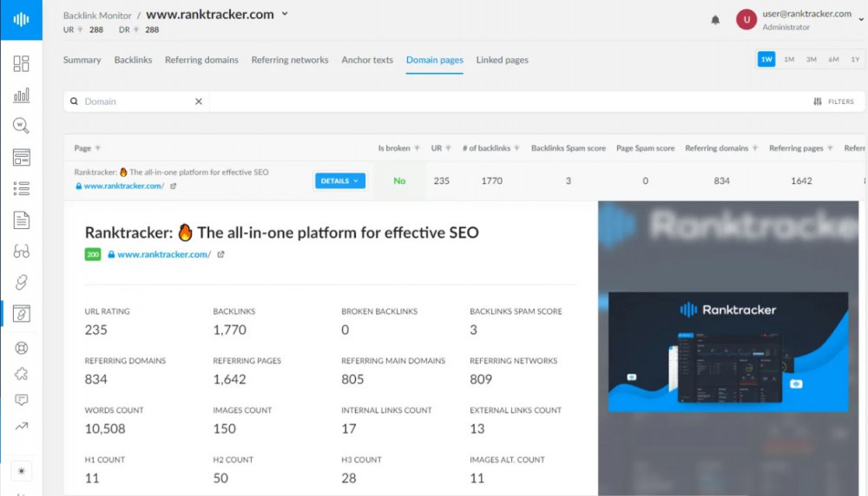Open the puzzle piece extensions icon
The height and width of the screenshot is (496, 868).
(x=21, y=374)
